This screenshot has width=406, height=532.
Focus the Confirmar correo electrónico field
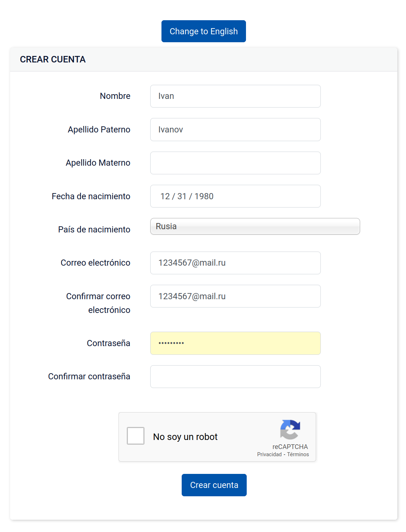[x=235, y=296]
